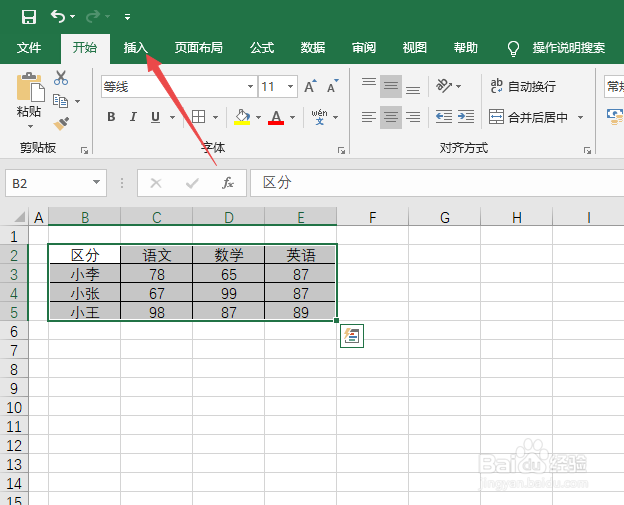The image size is (624, 505).
Task: Expand the 粘贴 options arrow
Action: 30,127
